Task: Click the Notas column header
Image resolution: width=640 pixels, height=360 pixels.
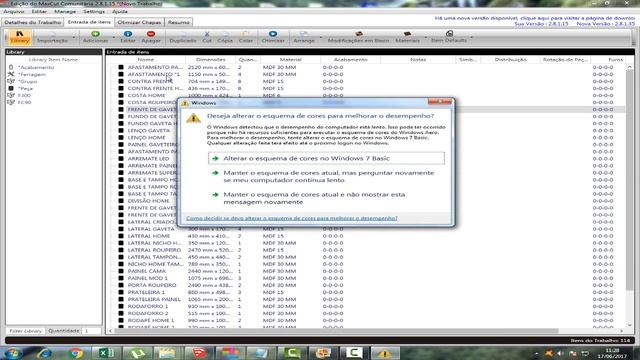Action: 418,60
